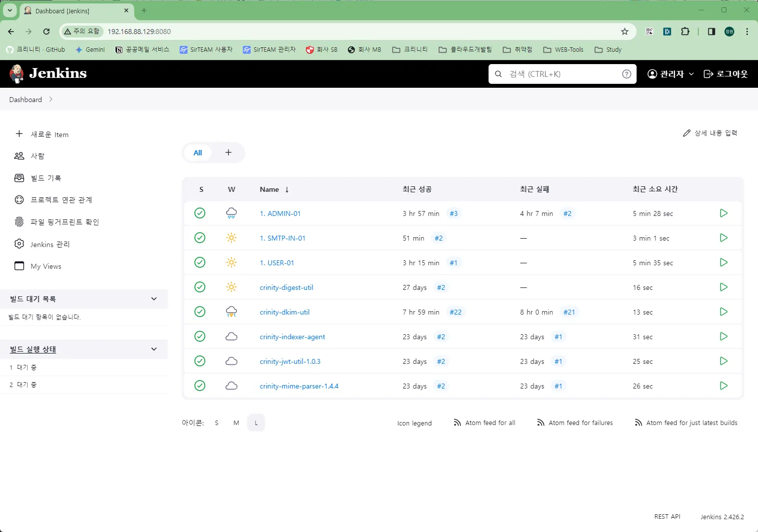Click Jenkins search input field
Image resolution: width=758 pixels, height=532 pixels.
(563, 74)
